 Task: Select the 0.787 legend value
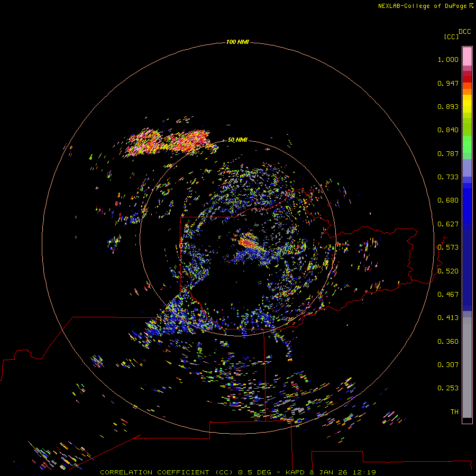click(x=448, y=153)
